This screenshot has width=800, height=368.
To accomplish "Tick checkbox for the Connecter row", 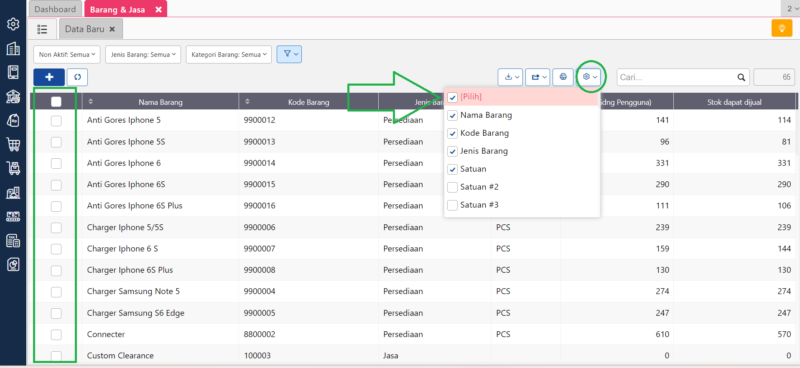I will [x=56, y=334].
